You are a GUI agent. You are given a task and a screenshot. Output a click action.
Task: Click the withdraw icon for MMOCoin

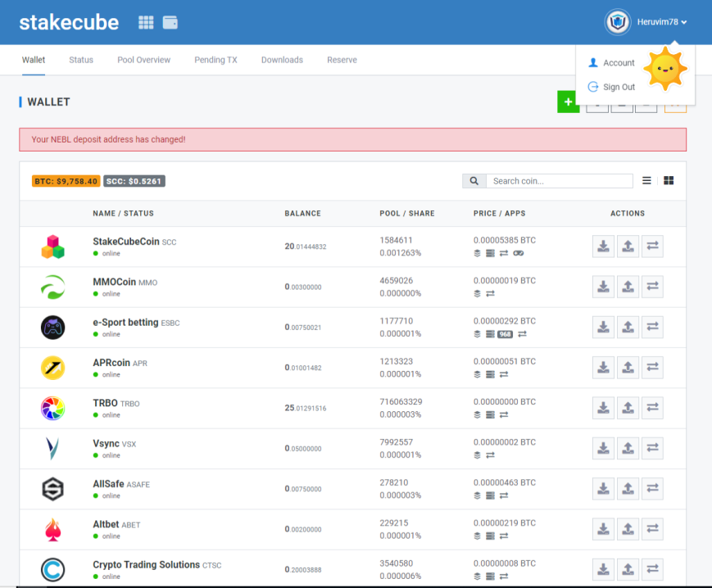628,287
